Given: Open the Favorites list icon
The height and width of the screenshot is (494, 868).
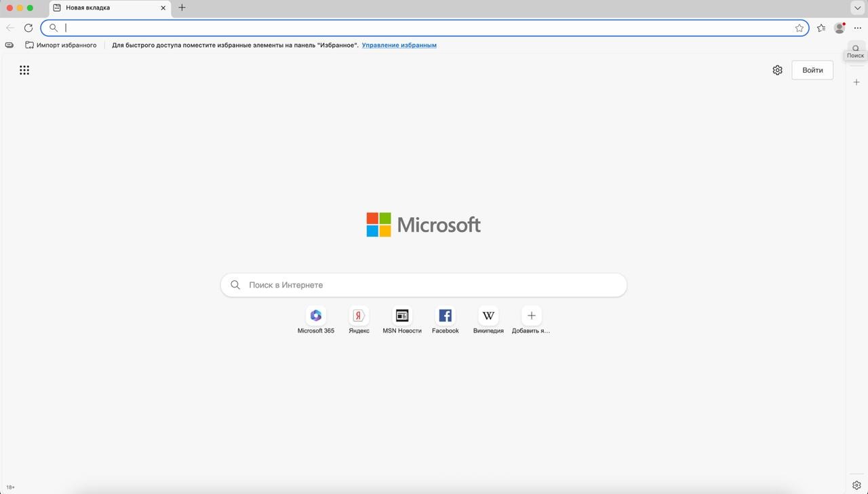Looking at the screenshot, I should [x=821, y=28].
